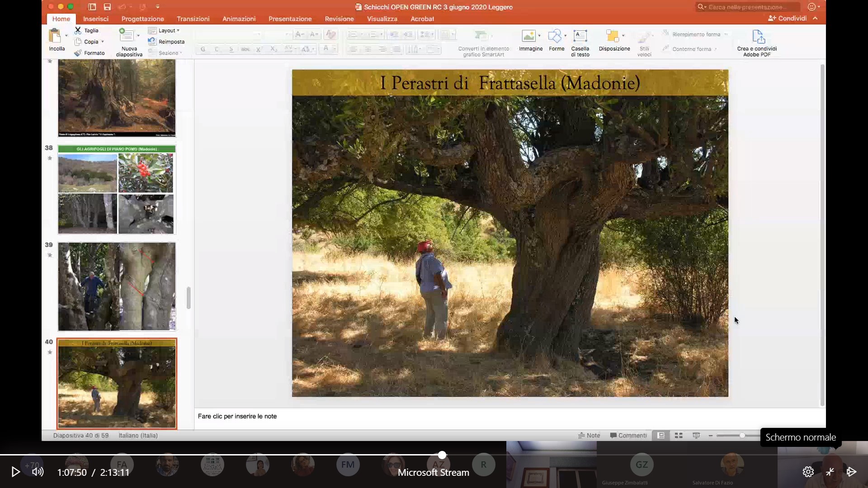Collapse the ribbon with the chevron
The height and width of the screenshot is (488, 868).
pos(815,19)
